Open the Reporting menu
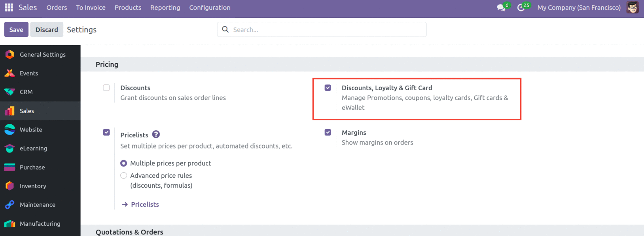This screenshot has height=236, width=644. click(x=165, y=8)
